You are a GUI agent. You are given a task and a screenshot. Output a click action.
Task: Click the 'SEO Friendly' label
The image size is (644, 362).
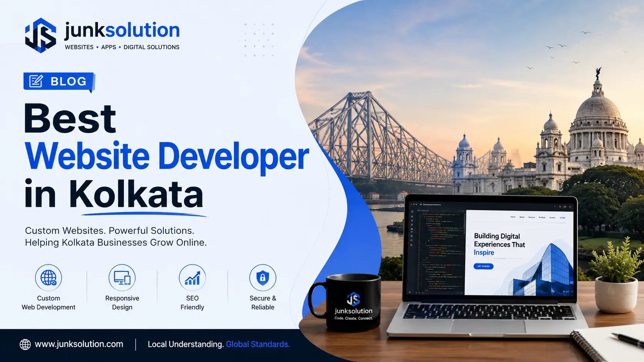pyautogui.click(x=192, y=303)
